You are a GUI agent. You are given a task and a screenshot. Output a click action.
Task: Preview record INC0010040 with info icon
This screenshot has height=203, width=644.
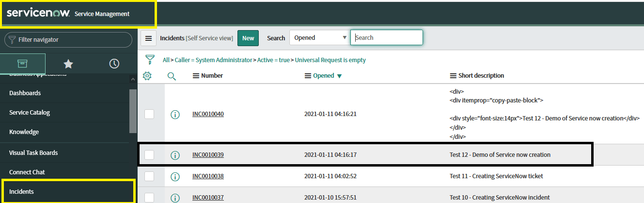pyautogui.click(x=175, y=114)
